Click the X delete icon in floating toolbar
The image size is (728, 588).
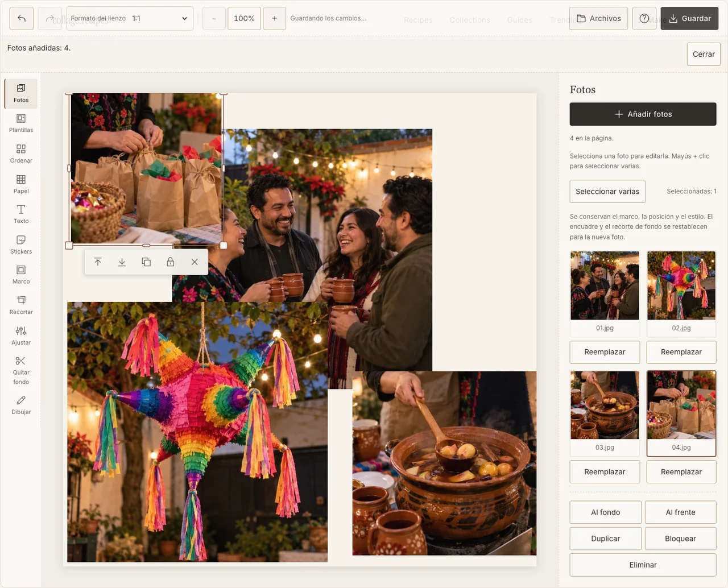click(x=195, y=262)
